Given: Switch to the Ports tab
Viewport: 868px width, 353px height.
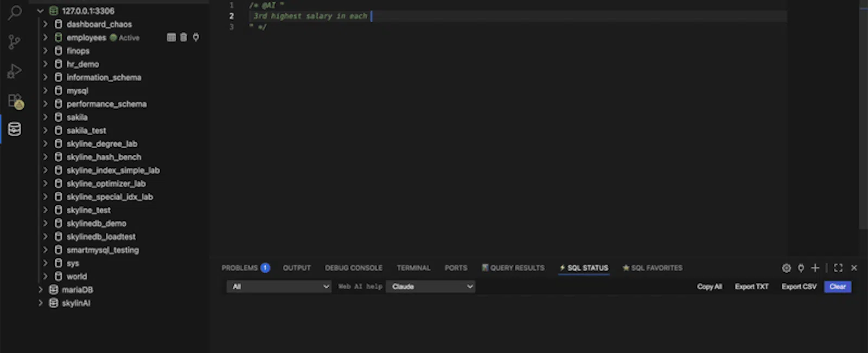Looking at the screenshot, I should pos(456,268).
